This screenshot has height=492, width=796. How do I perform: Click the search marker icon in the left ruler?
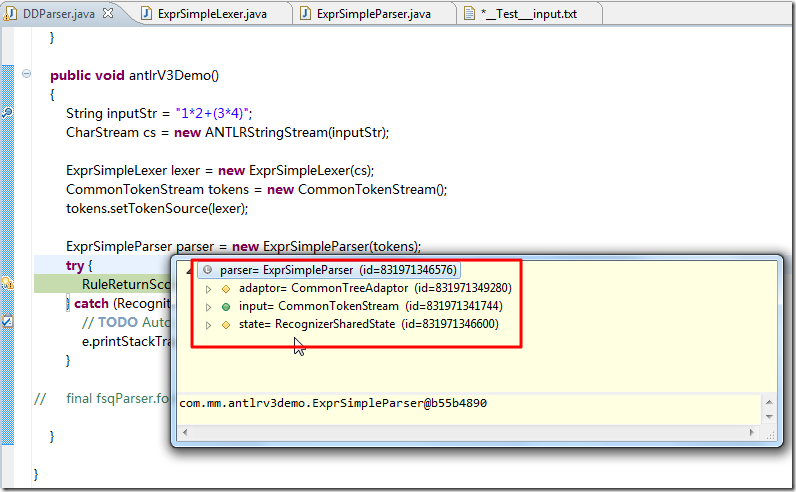(x=8, y=113)
